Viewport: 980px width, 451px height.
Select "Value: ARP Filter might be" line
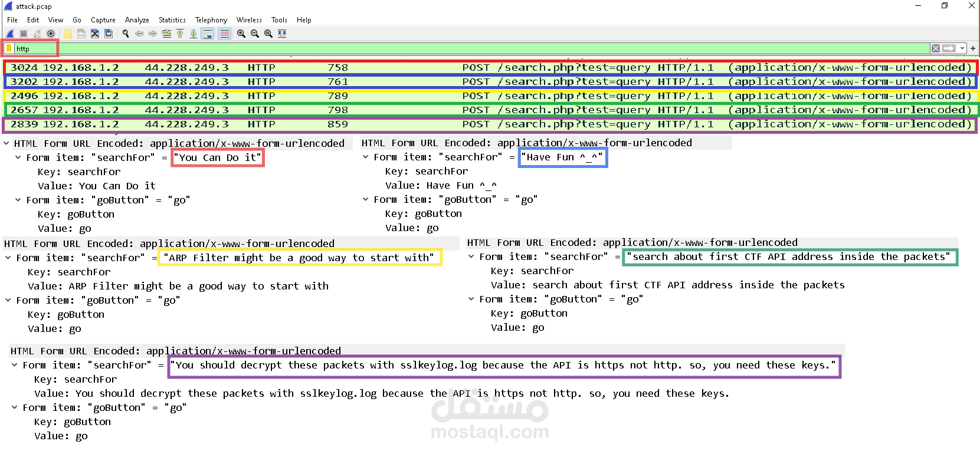[178, 286]
